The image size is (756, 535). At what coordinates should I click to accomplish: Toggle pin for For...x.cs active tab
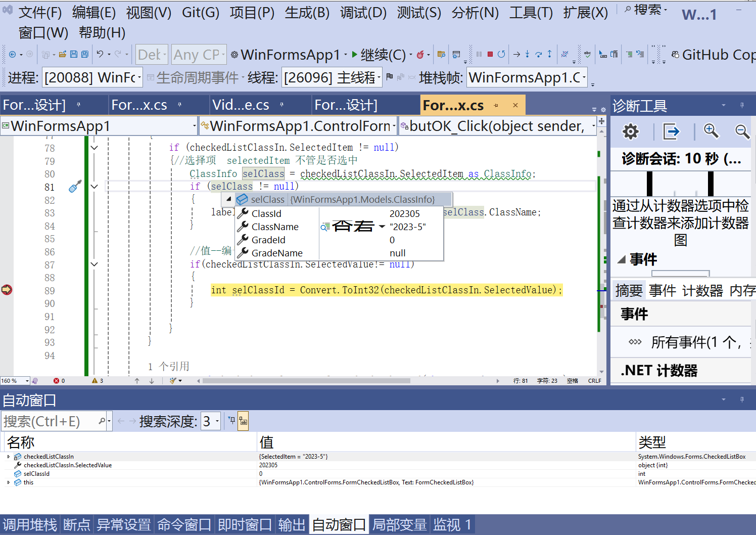click(496, 105)
